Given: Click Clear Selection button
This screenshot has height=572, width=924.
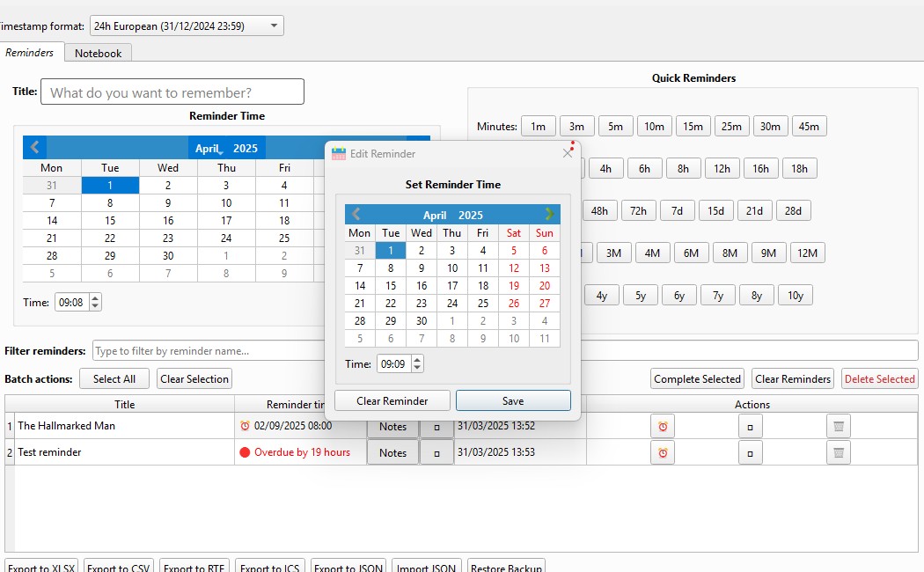Looking at the screenshot, I should click(194, 378).
